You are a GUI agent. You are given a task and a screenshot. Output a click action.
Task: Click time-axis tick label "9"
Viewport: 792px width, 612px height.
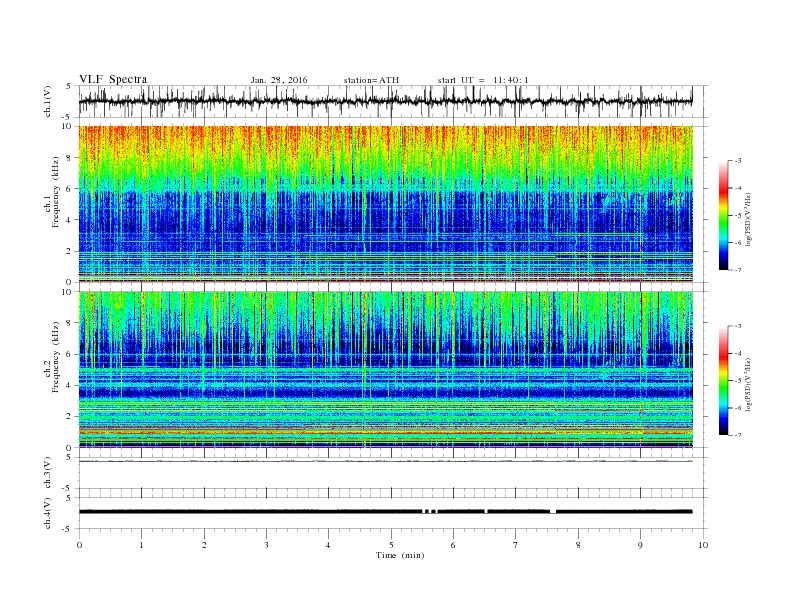(x=640, y=545)
